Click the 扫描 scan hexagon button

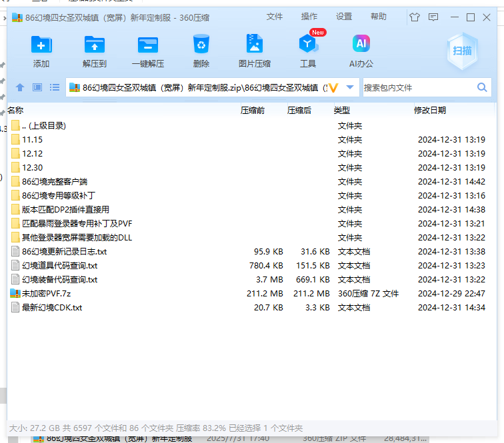(x=462, y=51)
